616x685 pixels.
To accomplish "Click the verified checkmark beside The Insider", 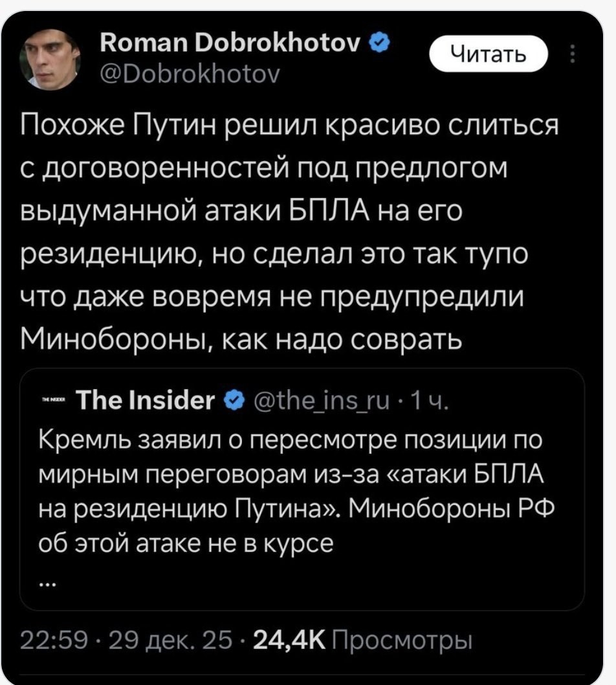I will click(234, 399).
